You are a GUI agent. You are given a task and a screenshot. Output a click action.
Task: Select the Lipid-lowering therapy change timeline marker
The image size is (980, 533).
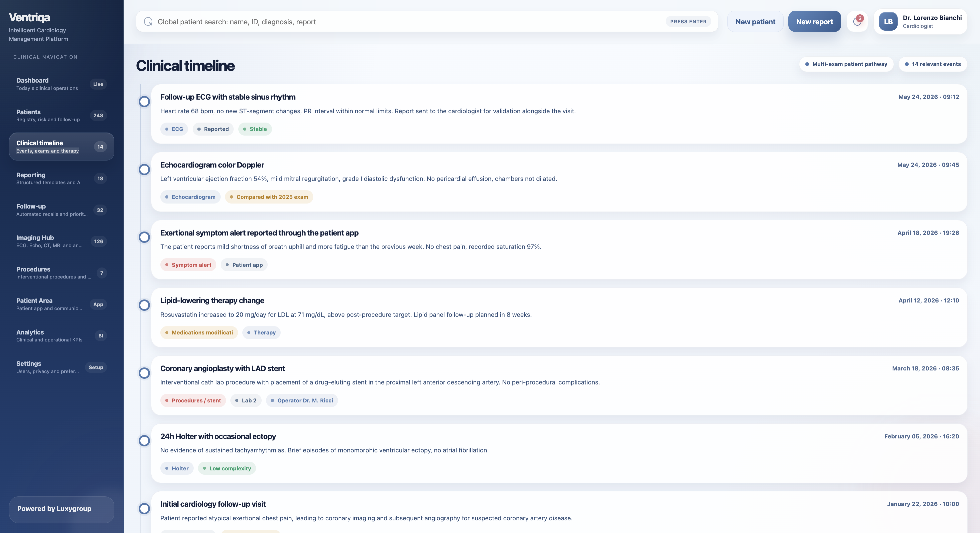(x=144, y=305)
